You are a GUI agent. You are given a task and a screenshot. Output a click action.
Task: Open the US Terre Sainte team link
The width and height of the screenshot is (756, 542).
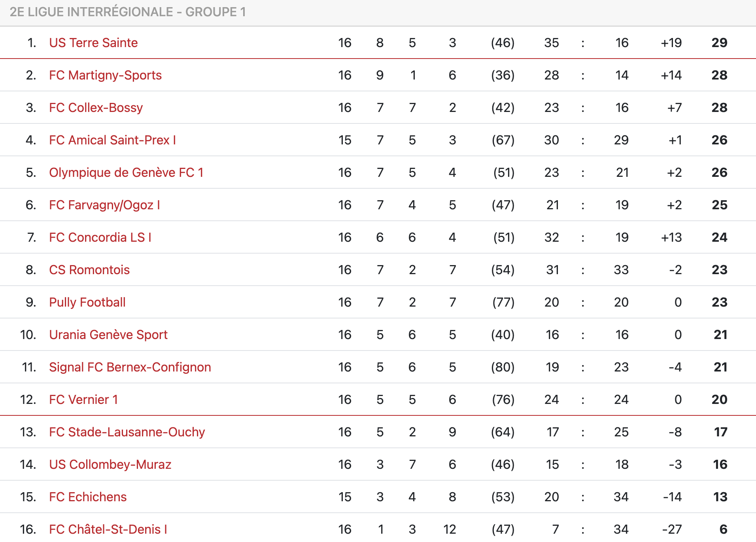point(93,43)
